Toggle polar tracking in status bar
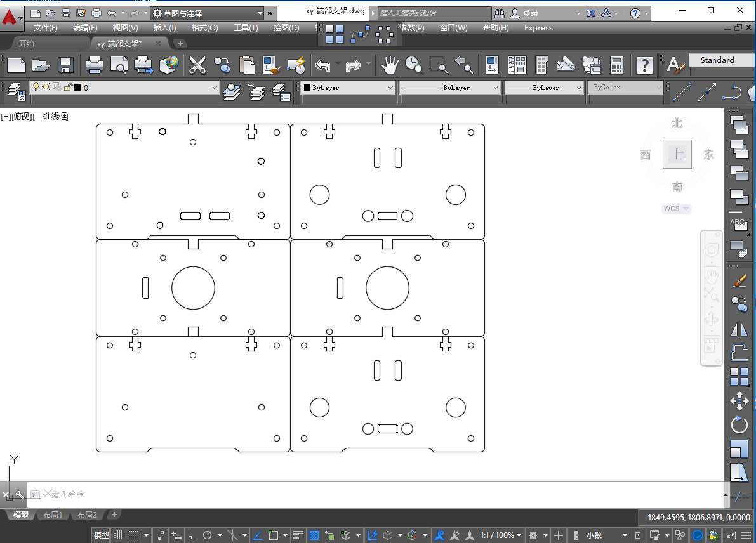The height and width of the screenshot is (543, 756). point(208,535)
